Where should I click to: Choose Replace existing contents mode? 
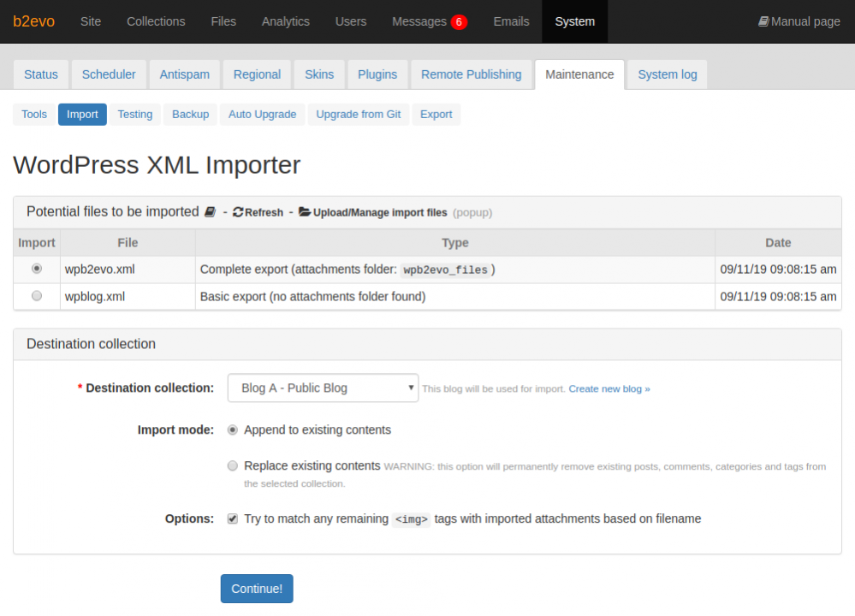tap(233, 465)
